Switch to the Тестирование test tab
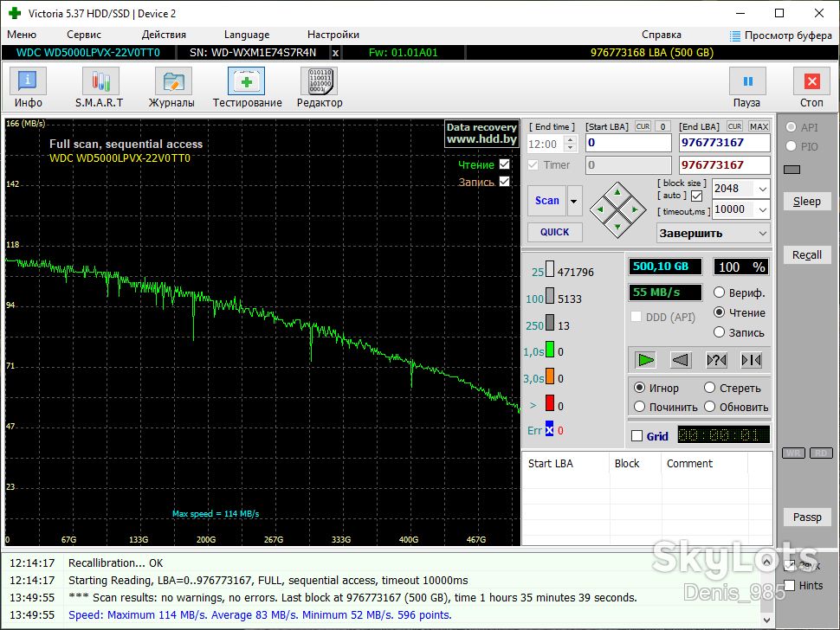Screen dimensions: 840x630 [x=247, y=87]
